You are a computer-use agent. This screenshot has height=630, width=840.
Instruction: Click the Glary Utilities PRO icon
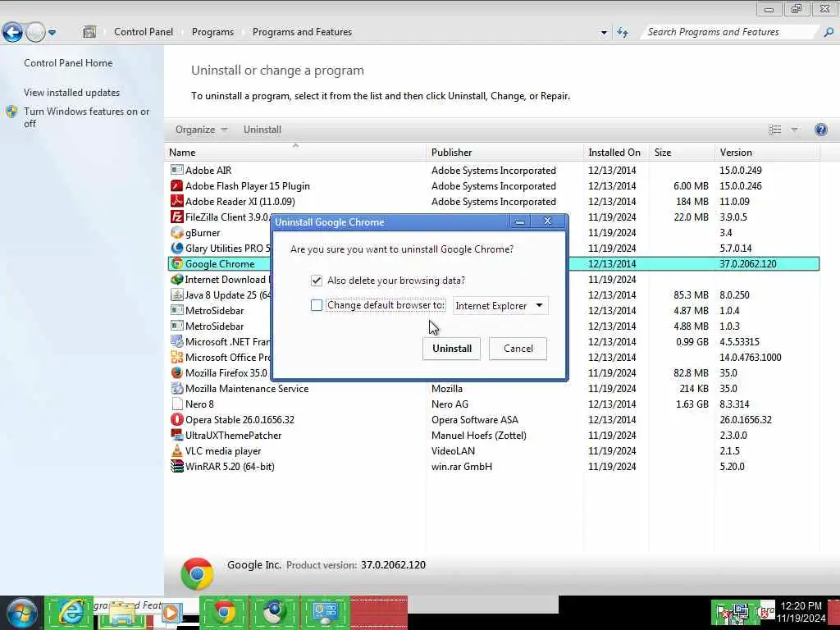coord(177,248)
